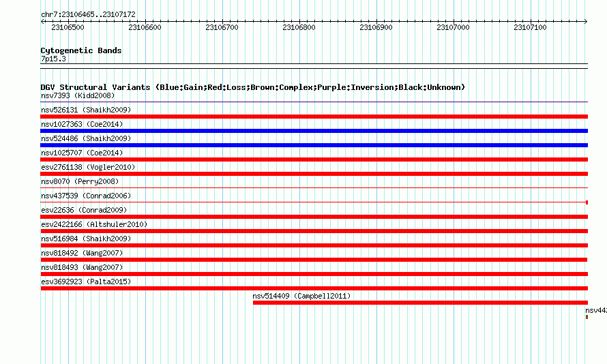Select the red bar under esv2422166
Screen dimensions: 607x364
tap(314, 231)
